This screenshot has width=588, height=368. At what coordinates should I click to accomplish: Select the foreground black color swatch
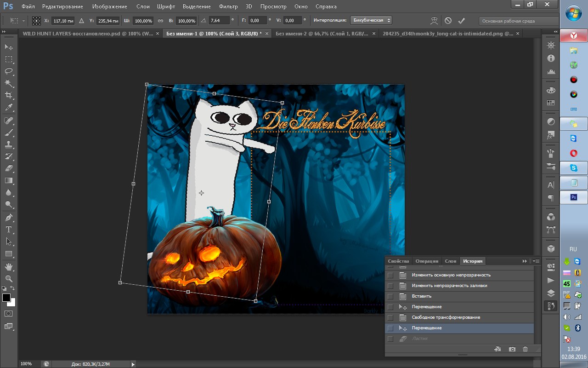6,298
